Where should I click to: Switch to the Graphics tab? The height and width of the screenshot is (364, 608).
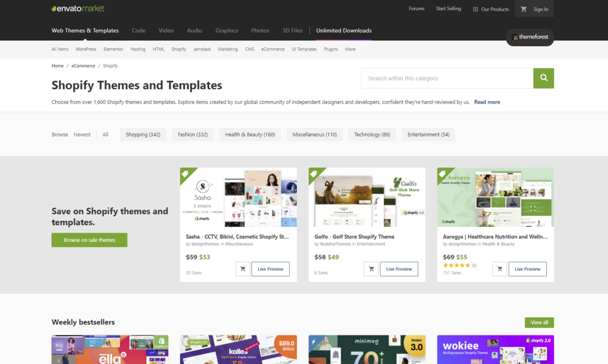click(x=229, y=30)
